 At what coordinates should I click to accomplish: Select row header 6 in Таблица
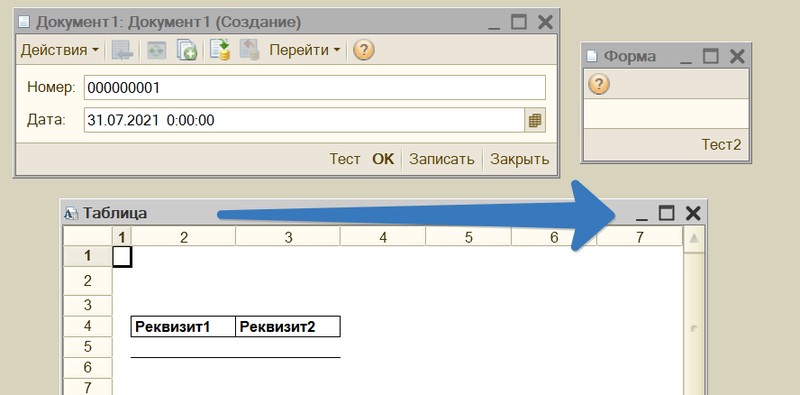[x=87, y=367]
